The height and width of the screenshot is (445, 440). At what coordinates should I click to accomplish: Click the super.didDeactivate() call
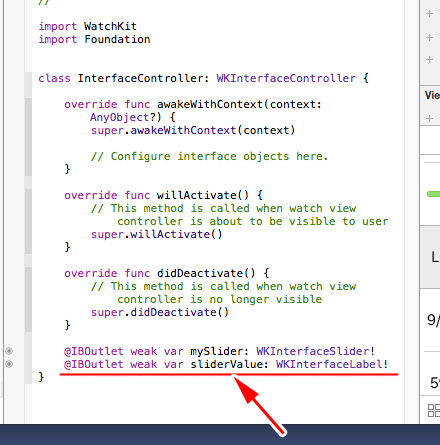[160, 313]
